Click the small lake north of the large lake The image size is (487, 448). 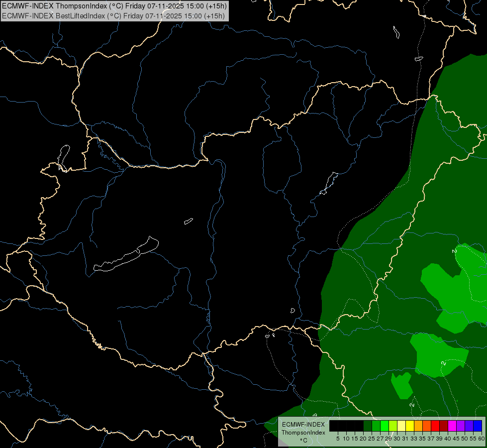(188, 221)
